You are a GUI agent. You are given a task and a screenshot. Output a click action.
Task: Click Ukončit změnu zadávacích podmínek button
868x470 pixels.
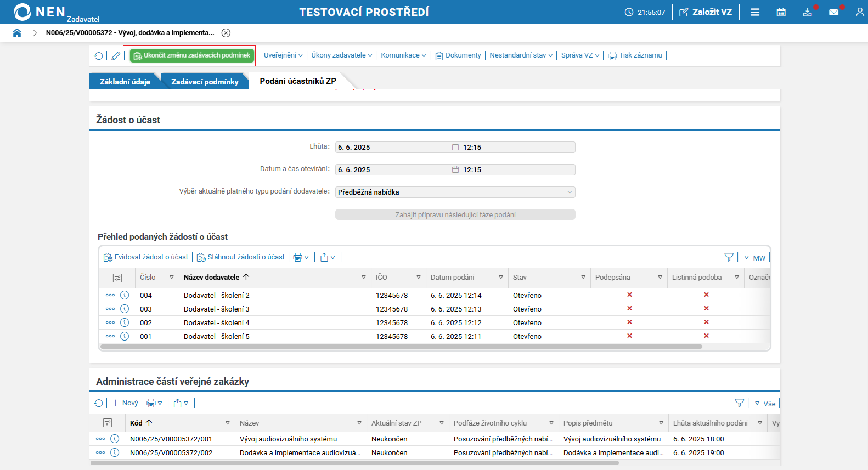coord(192,55)
